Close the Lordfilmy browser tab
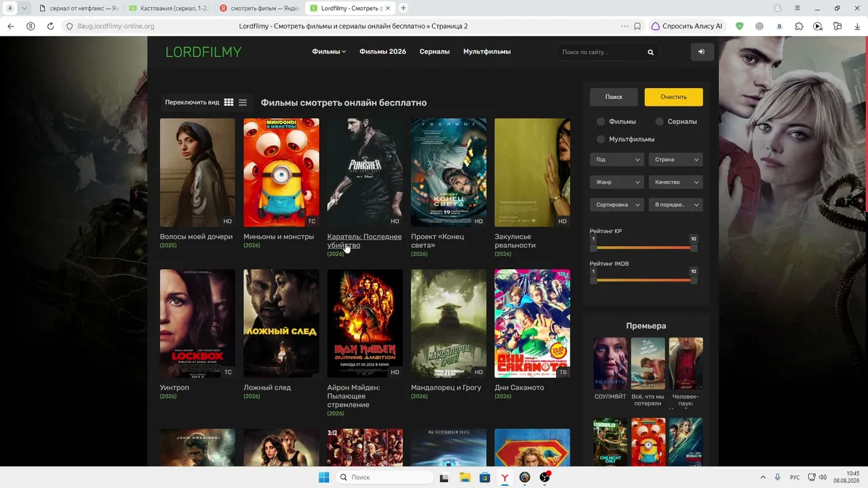 [x=388, y=8]
